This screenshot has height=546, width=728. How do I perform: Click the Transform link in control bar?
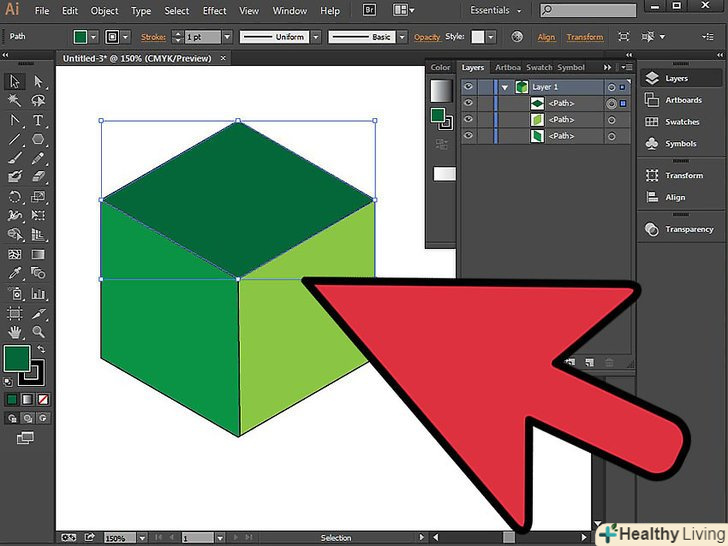(x=584, y=37)
